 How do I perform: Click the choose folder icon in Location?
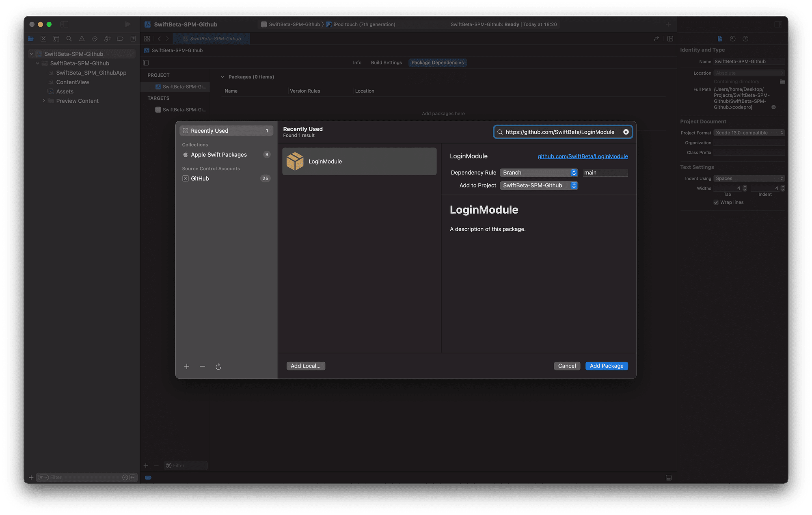pos(782,82)
